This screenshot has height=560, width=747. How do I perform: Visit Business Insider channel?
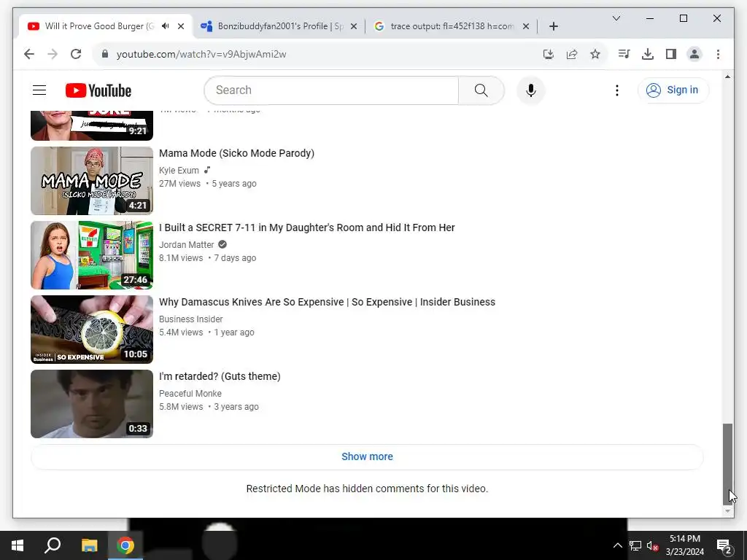tap(191, 319)
